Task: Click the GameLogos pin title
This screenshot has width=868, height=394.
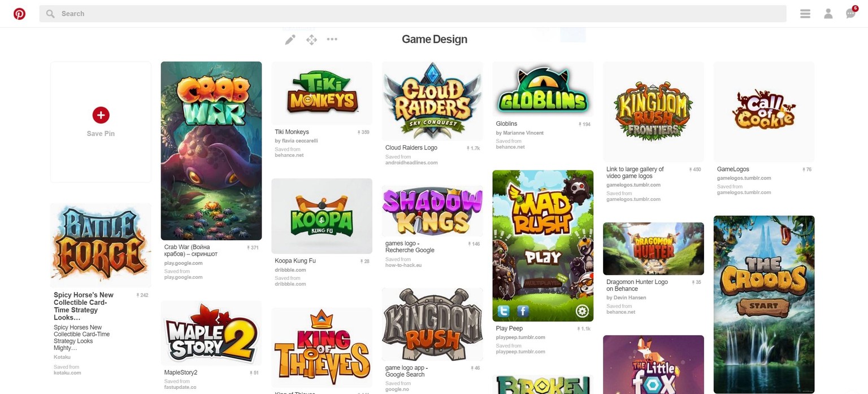Action: click(x=733, y=169)
